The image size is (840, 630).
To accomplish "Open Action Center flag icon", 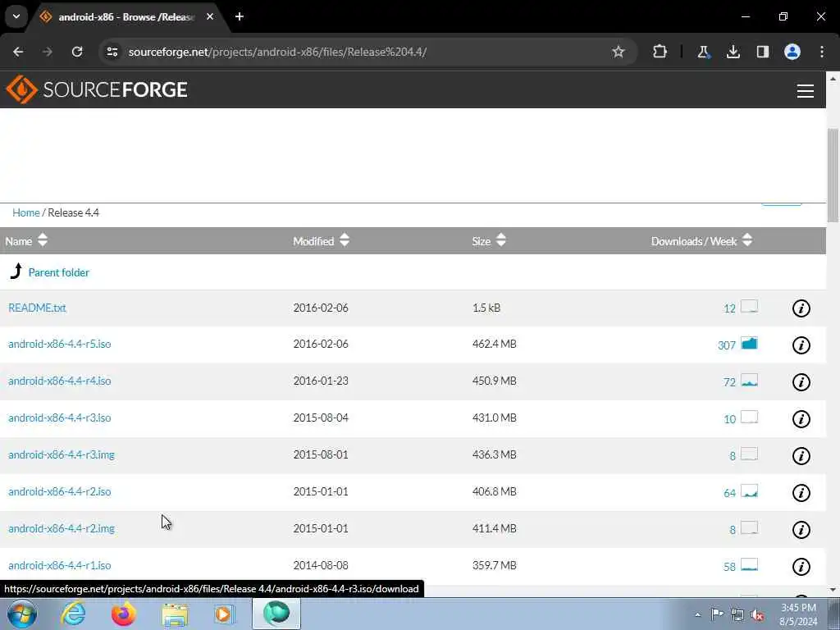I will (717, 614).
